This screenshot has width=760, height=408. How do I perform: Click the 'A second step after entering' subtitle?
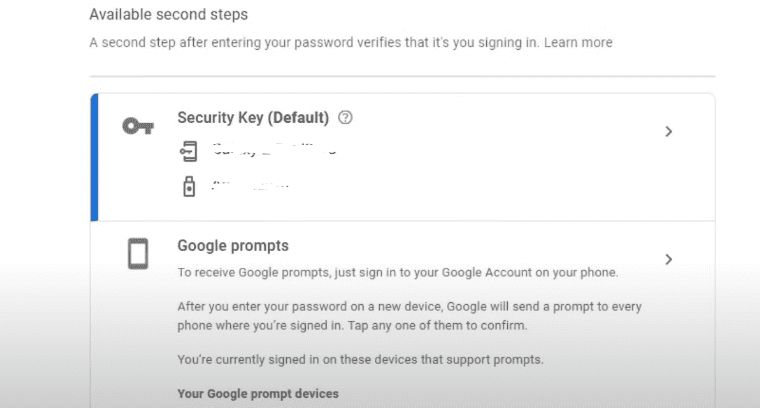(313, 43)
